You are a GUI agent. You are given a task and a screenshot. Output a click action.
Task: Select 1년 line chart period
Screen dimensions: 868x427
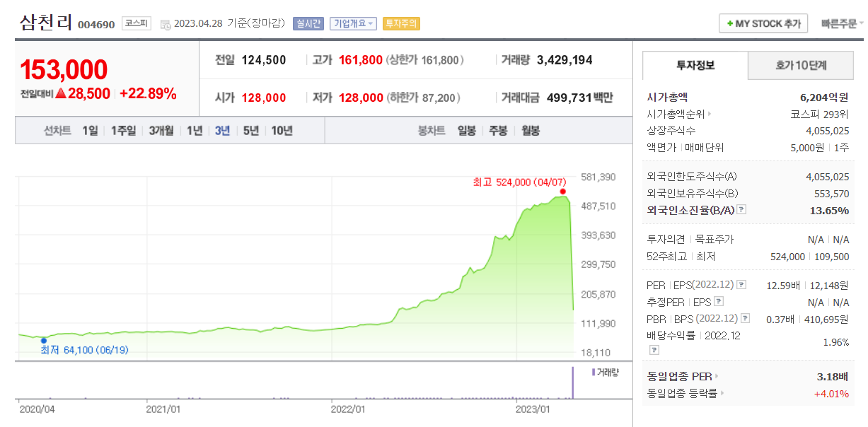coord(195,130)
